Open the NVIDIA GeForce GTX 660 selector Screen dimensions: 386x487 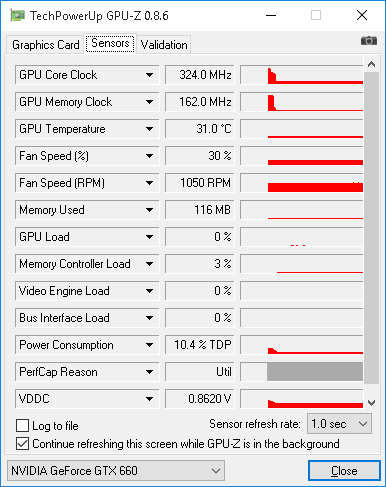tap(116, 471)
